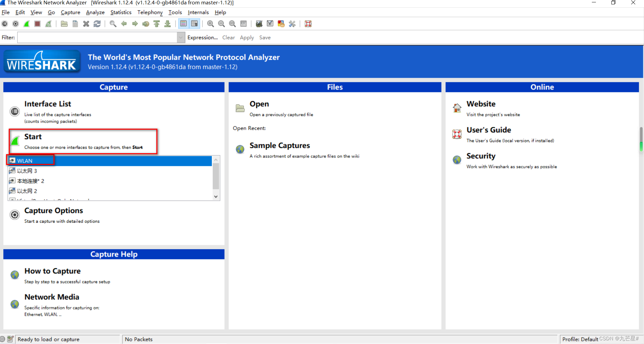Click the Expression... button
Viewport: 644px width, 344px height.
pos(202,38)
